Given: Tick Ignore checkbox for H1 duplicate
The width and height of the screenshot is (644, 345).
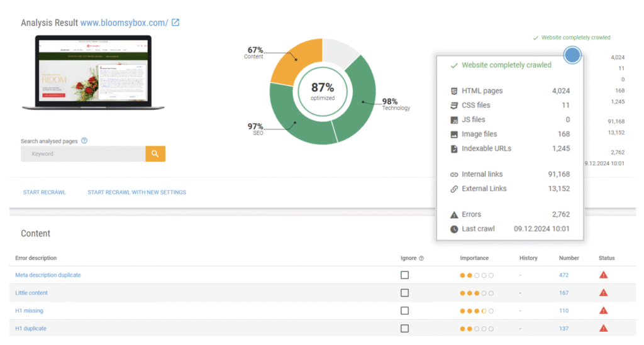Looking at the screenshot, I should [x=404, y=328].
